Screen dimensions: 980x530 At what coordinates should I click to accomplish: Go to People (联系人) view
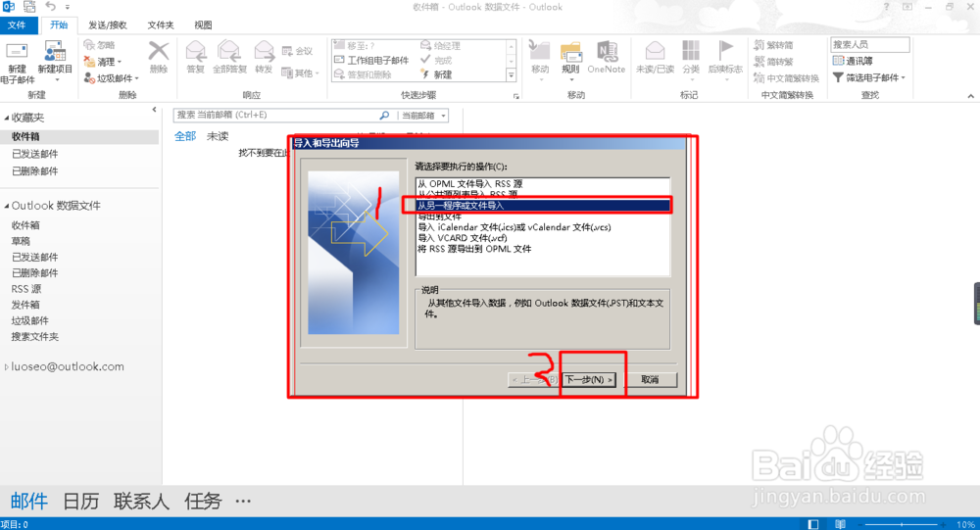pyautogui.click(x=141, y=502)
